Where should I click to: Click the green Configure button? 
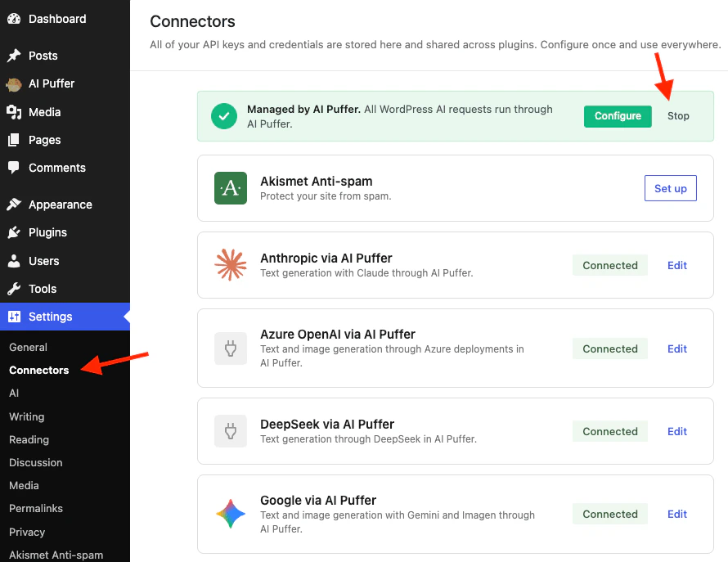618,116
